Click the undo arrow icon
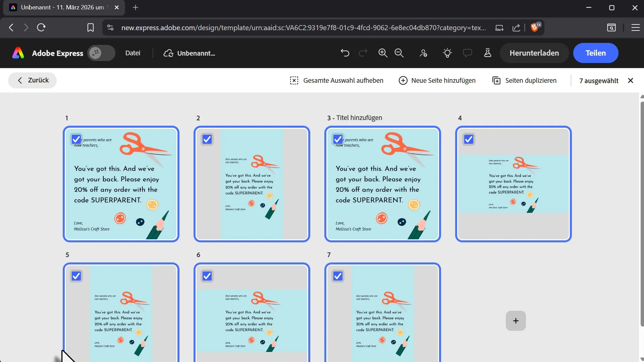The image size is (644, 362). [x=345, y=53]
